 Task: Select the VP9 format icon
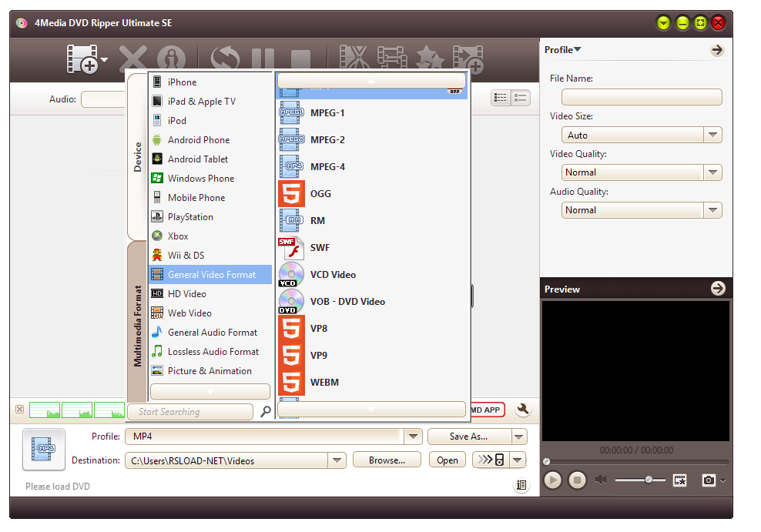pos(291,356)
